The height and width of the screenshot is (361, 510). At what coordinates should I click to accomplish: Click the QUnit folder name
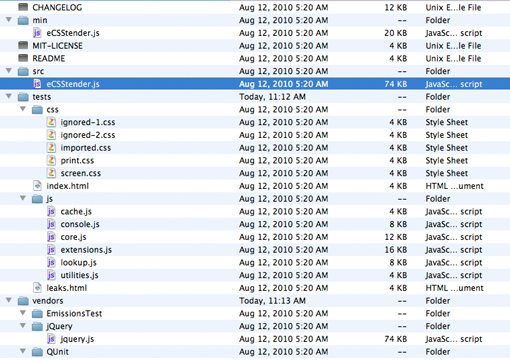(x=57, y=352)
